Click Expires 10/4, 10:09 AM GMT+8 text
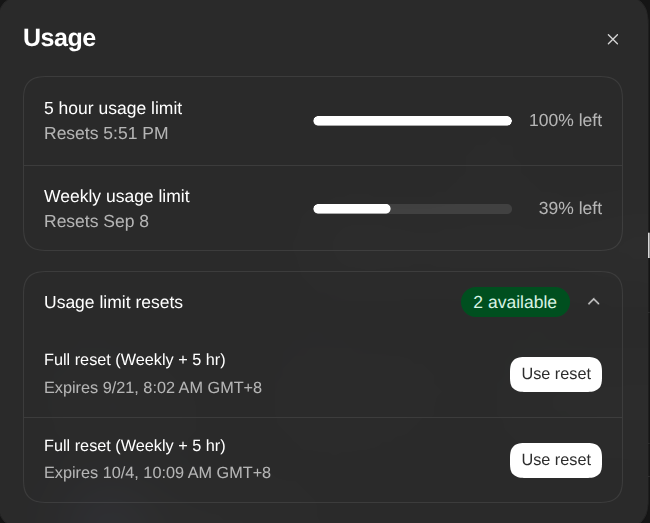Screen dimensions: 650x523 tap(158, 472)
